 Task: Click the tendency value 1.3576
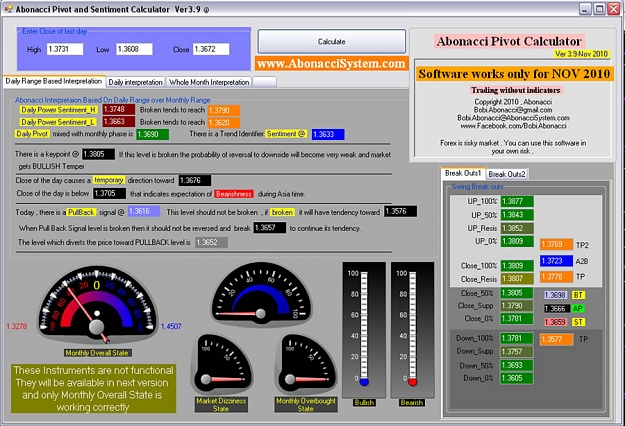click(401, 211)
